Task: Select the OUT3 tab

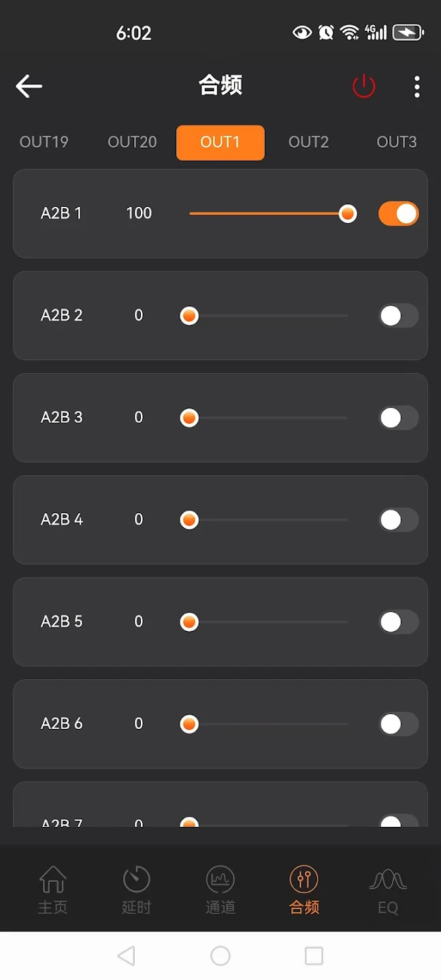Action: click(397, 142)
